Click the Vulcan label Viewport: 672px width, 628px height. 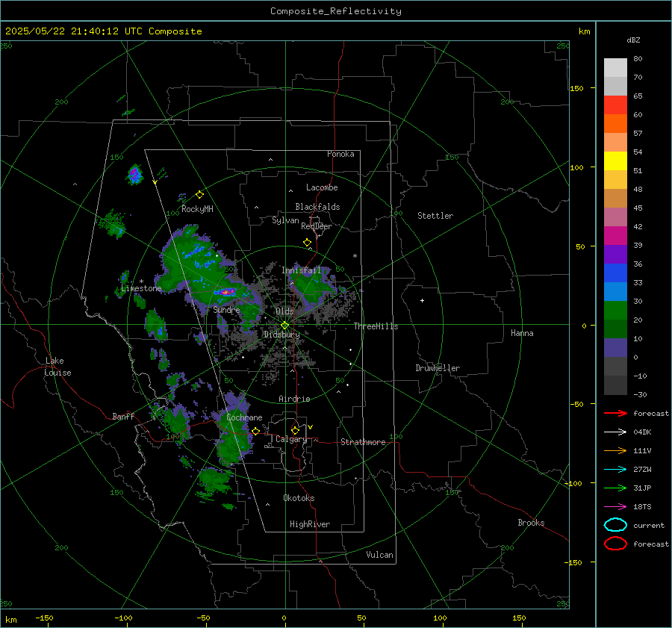click(x=380, y=555)
